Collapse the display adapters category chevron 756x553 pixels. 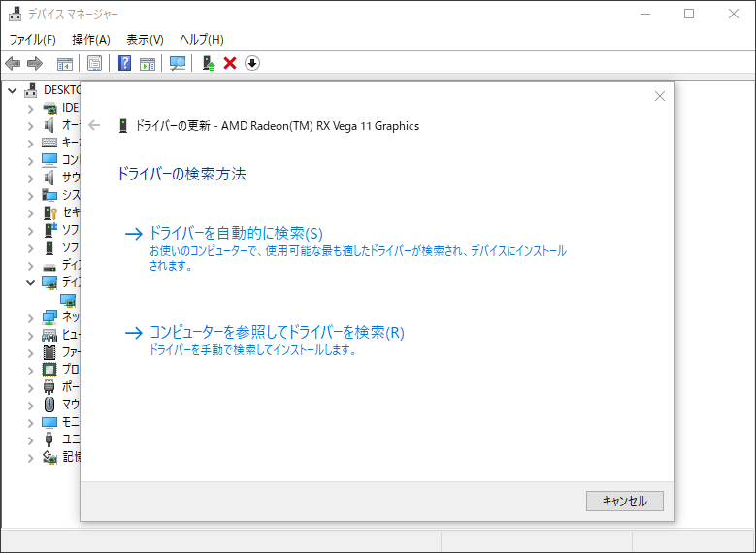tap(30, 282)
